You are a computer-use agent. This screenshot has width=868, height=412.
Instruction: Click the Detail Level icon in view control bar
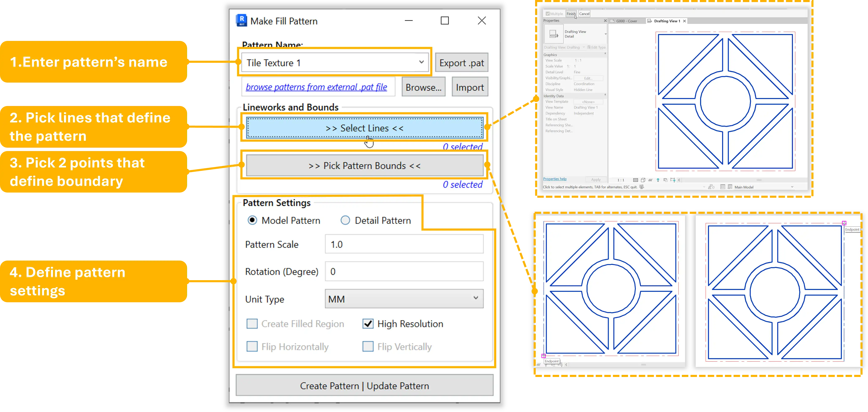tap(636, 180)
